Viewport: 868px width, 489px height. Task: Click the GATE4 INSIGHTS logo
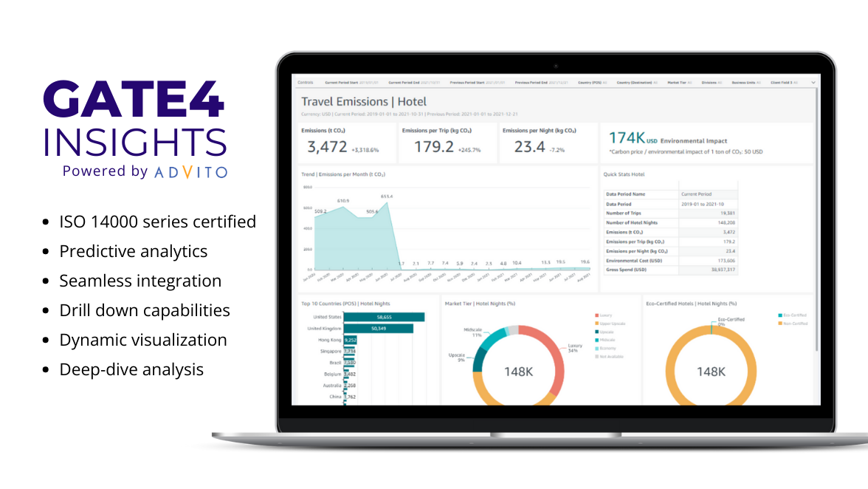pyautogui.click(x=134, y=119)
